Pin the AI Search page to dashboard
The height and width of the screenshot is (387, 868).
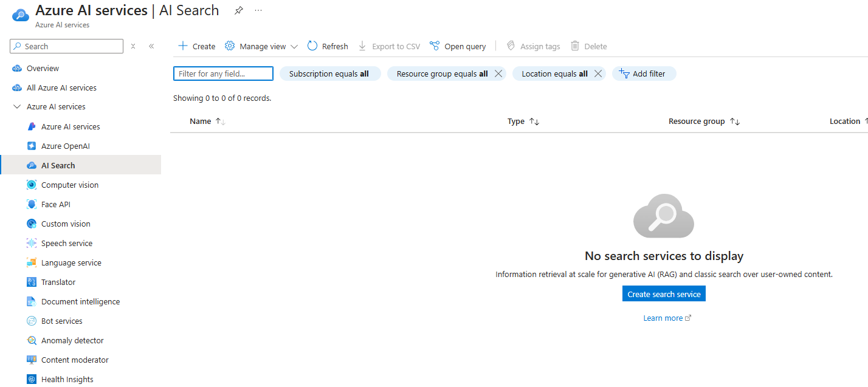tap(239, 10)
